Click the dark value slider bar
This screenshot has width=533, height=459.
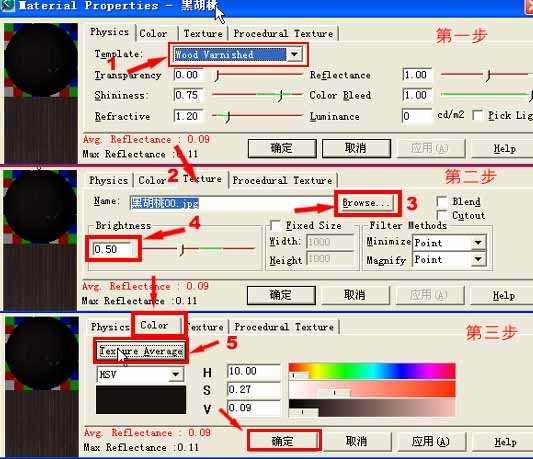click(372, 408)
